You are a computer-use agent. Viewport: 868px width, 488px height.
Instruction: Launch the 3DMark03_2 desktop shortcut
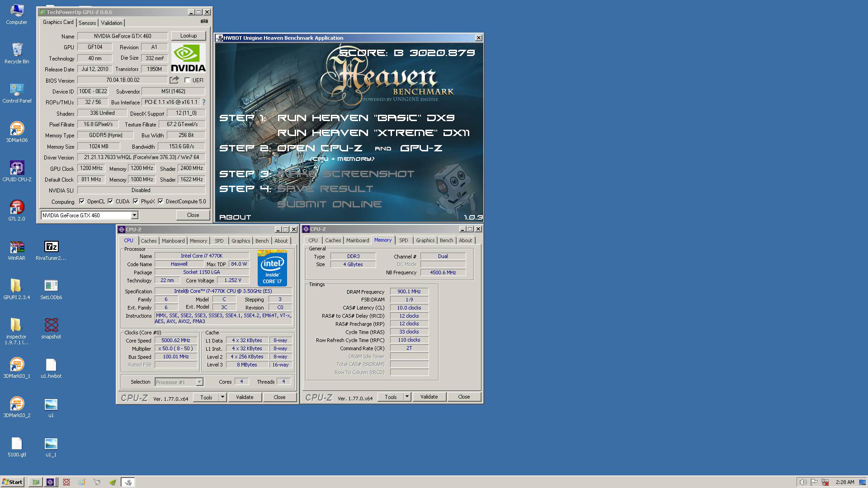coord(17,408)
